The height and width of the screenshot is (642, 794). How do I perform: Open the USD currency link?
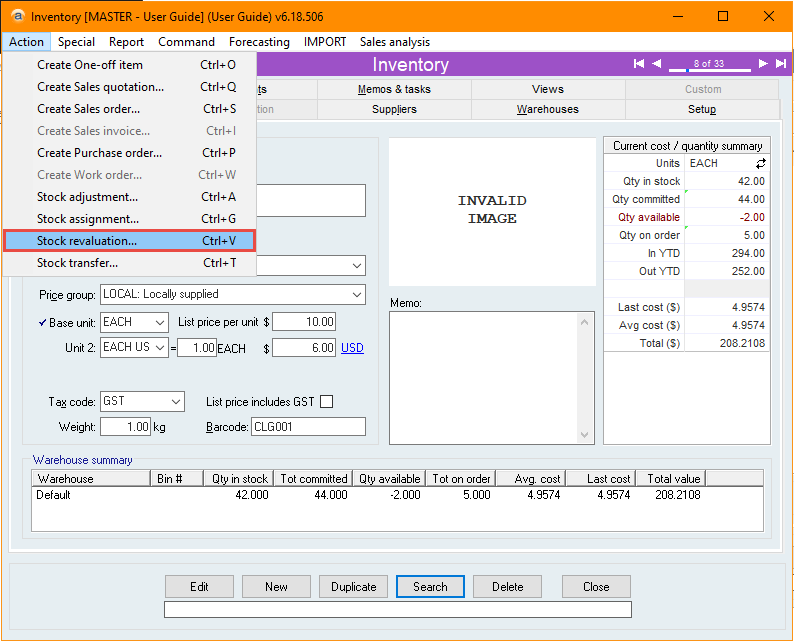pyautogui.click(x=352, y=348)
